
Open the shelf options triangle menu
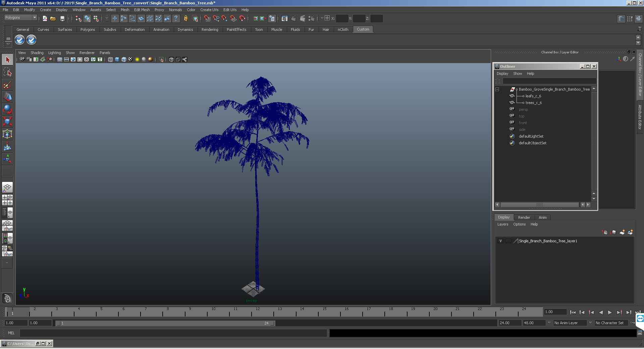[x=8, y=44]
